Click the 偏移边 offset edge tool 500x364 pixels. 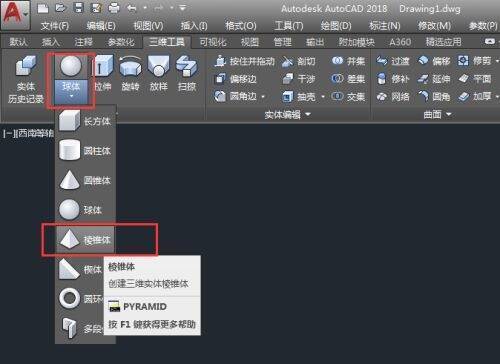point(236,79)
